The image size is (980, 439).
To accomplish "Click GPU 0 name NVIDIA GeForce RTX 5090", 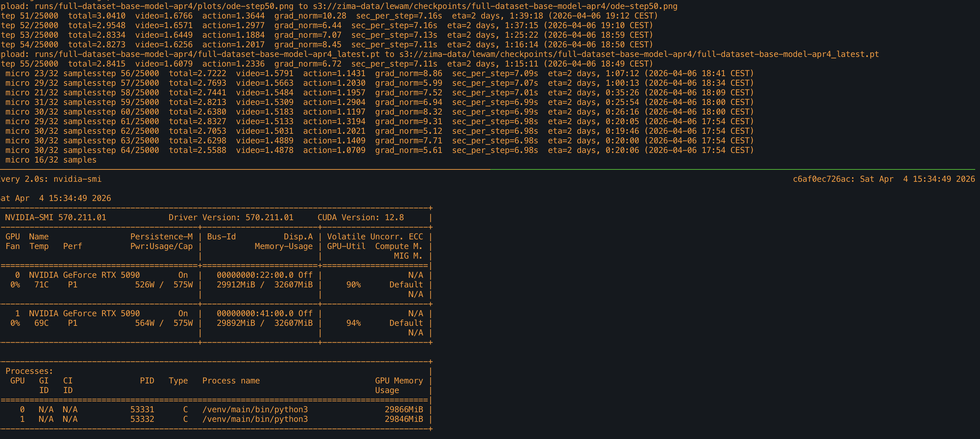I will coord(84,275).
